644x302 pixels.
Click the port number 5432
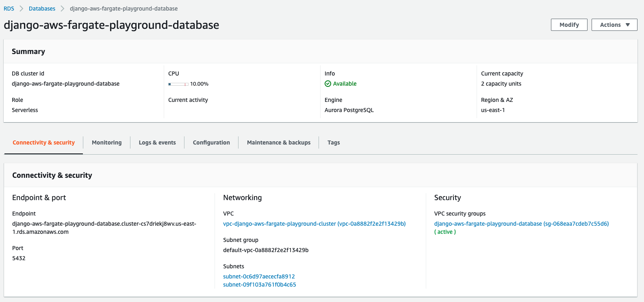pyautogui.click(x=19, y=258)
